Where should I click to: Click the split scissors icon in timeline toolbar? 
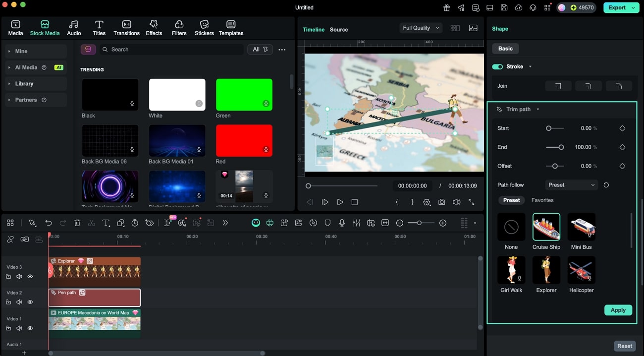[92, 223]
